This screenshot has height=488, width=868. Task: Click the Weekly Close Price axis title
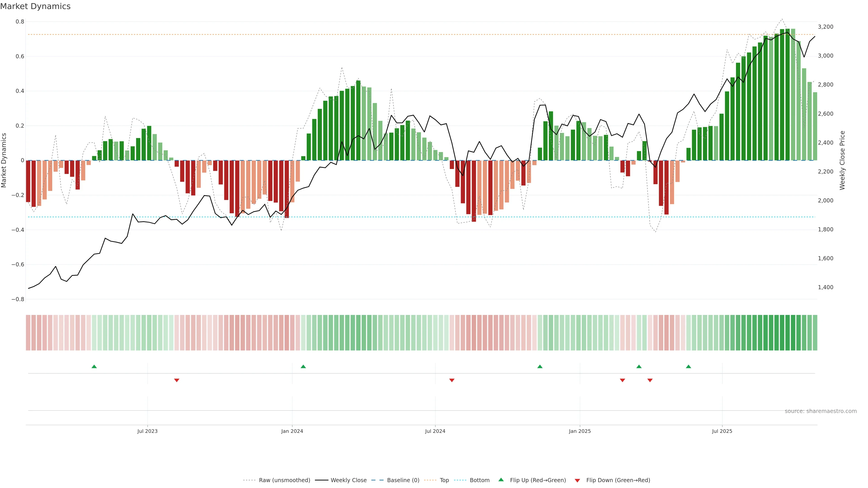[x=842, y=160]
